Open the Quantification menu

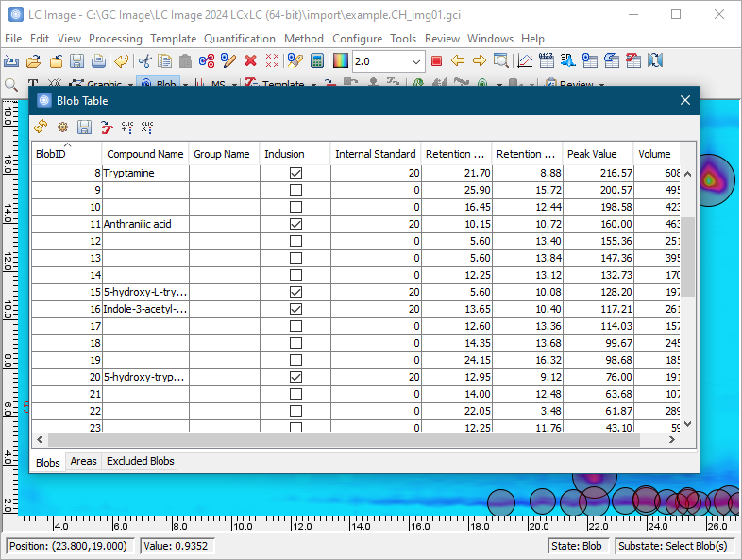click(x=240, y=39)
